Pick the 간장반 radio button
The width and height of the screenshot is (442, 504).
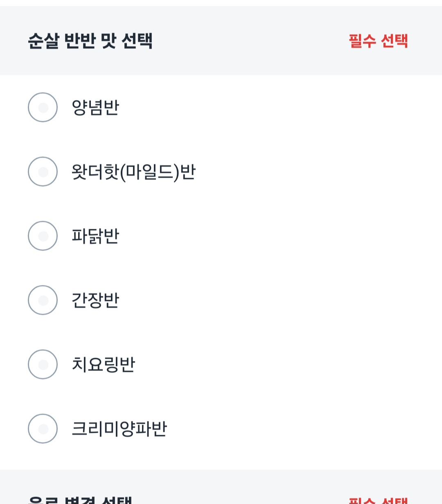coord(43,300)
